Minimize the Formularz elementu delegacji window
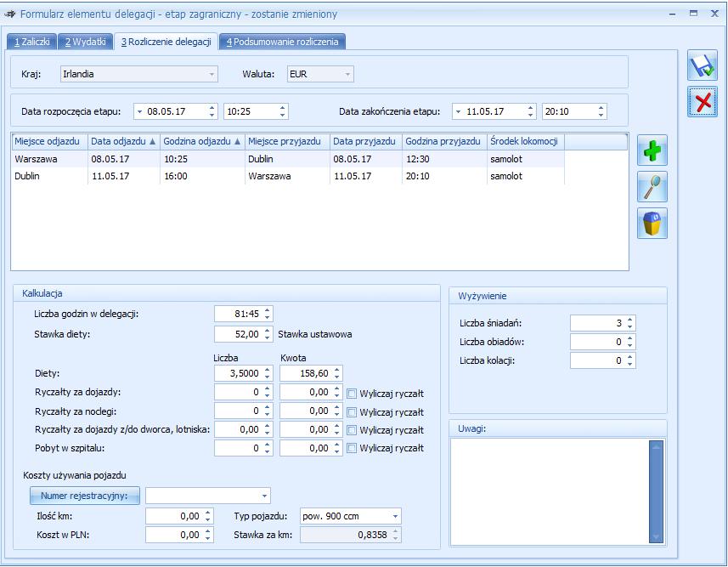This screenshot has width=728, height=567. [672, 14]
